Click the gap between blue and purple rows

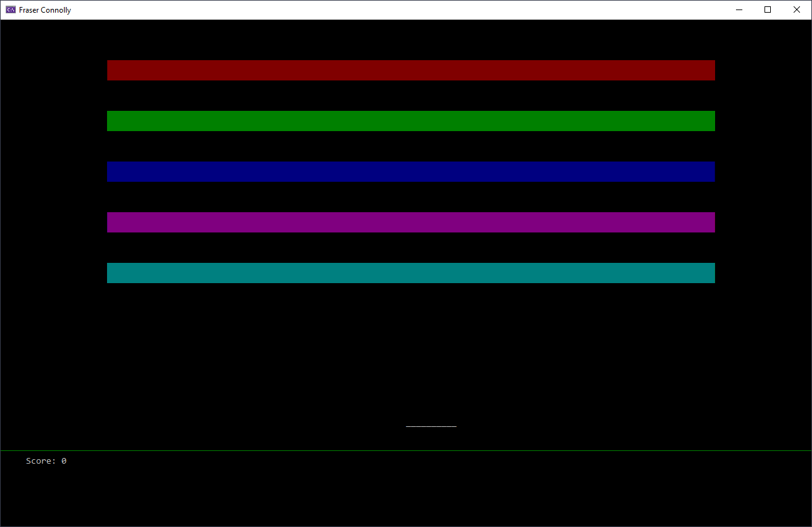click(410, 197)
